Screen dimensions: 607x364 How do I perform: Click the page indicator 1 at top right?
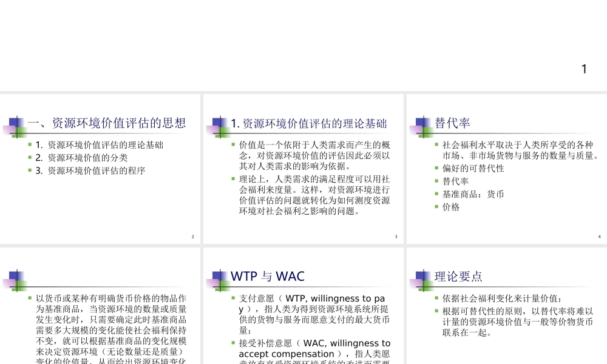pyautogui.click(x=584, y=69)
